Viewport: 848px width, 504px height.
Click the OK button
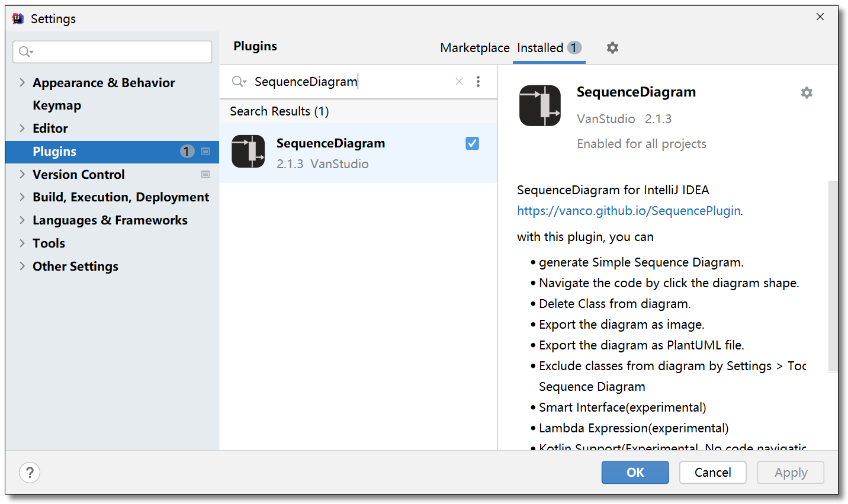tap(635, 473)
